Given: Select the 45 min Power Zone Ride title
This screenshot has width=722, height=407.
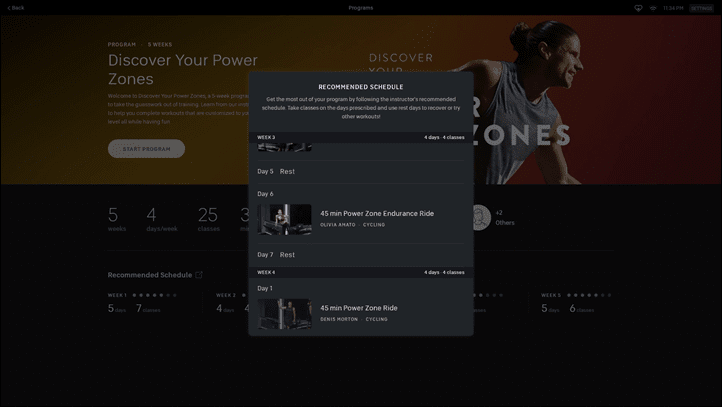Looking at the screenshot, I should (x=359, y=308).
